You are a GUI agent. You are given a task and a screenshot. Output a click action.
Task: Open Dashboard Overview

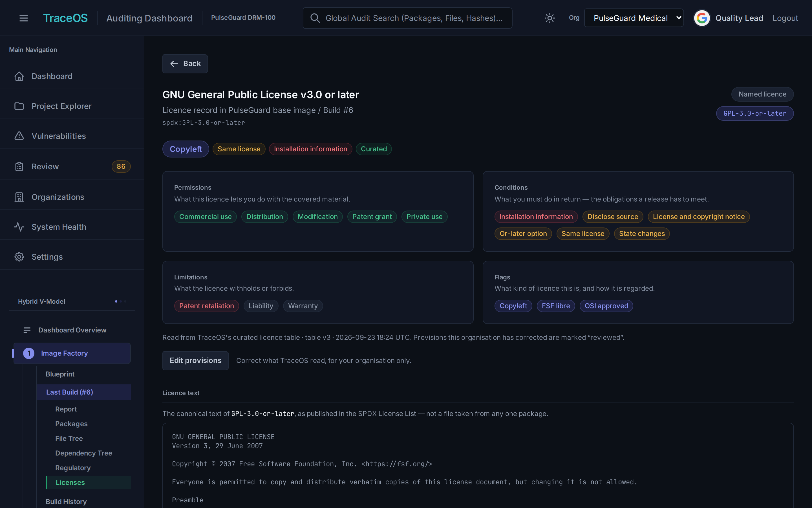point(72,330)
